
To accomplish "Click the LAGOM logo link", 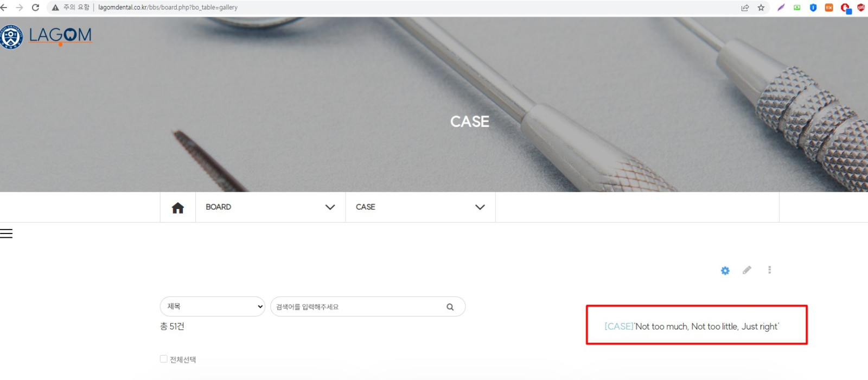I will pos(47,36).
